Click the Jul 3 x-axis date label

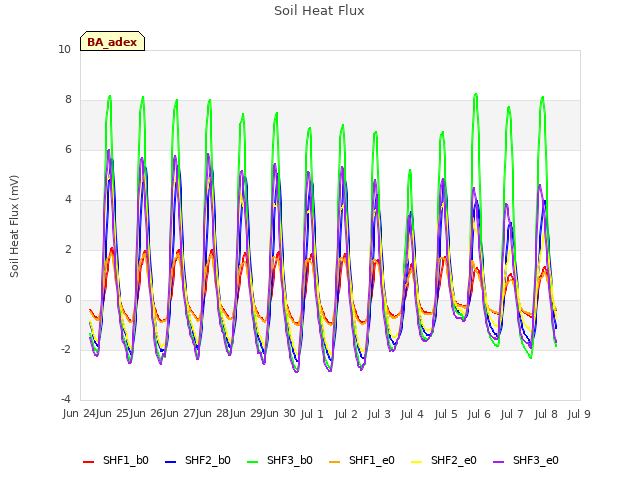[x=379, y=414]
